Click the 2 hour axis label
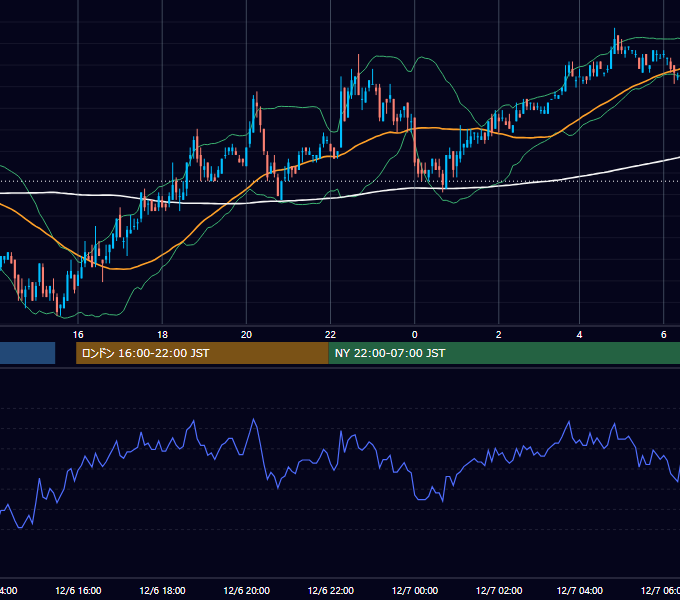This screenshot has height=600, width=680. click(499, 335)
